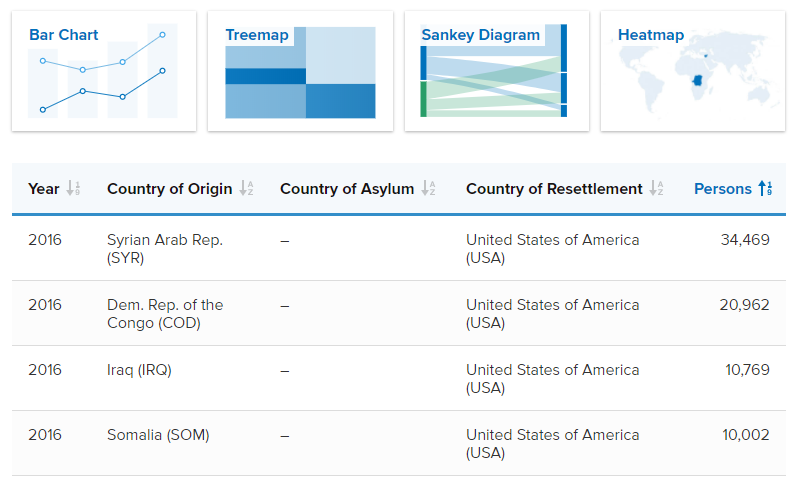Click the Country of Resettlement A-Z sort icon
Screen dimensions: 795x482
(x=657, y=189)
